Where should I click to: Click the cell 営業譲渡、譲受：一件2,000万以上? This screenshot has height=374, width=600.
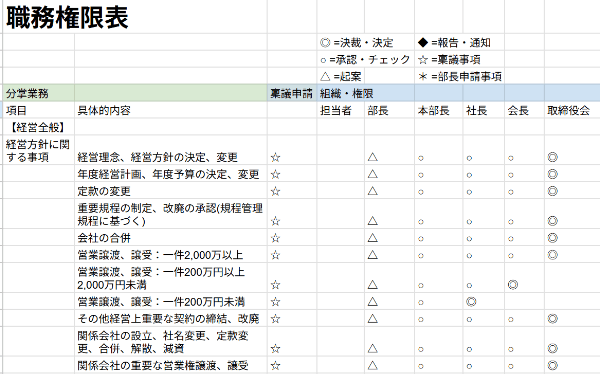click(x=171, y=255)
